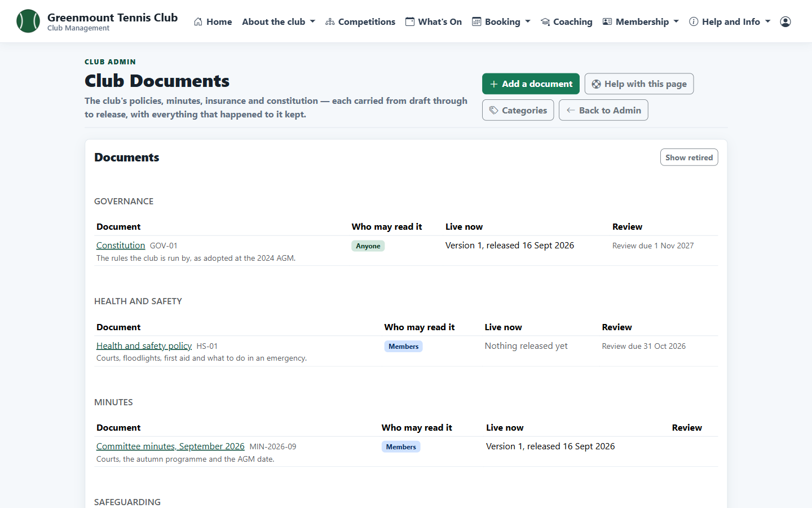Click 'Review due 1 Nov 2027' text

tap(653, 246)
